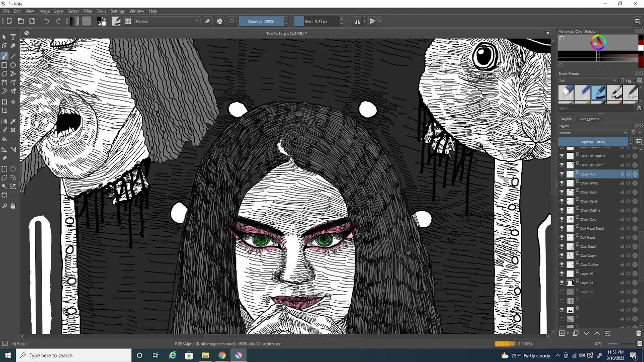Viewport: 644px width, 362px height.
Task: Save the document with floppy icon
Action: coord(32,21)
